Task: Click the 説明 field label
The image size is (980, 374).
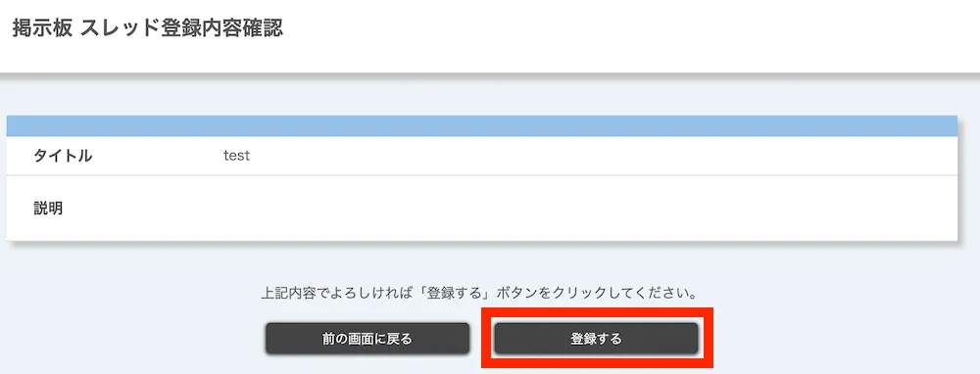Action: pos(48,208)
